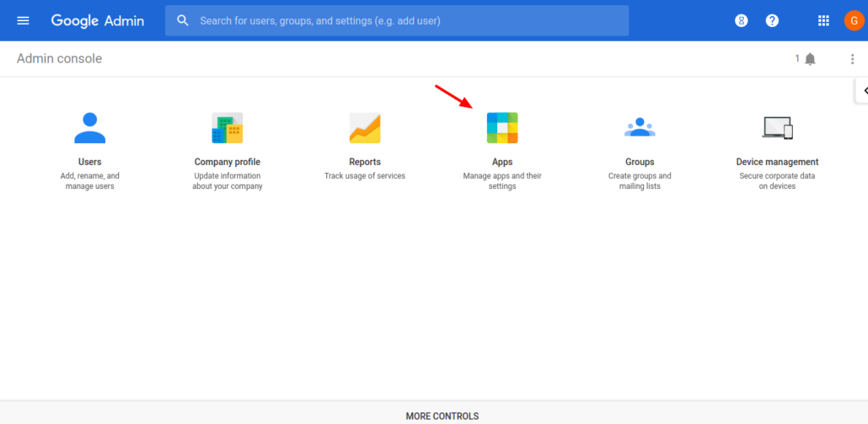Open the Google apps grid launcher
Screen dimensions: 868x424
click(823, 21)
